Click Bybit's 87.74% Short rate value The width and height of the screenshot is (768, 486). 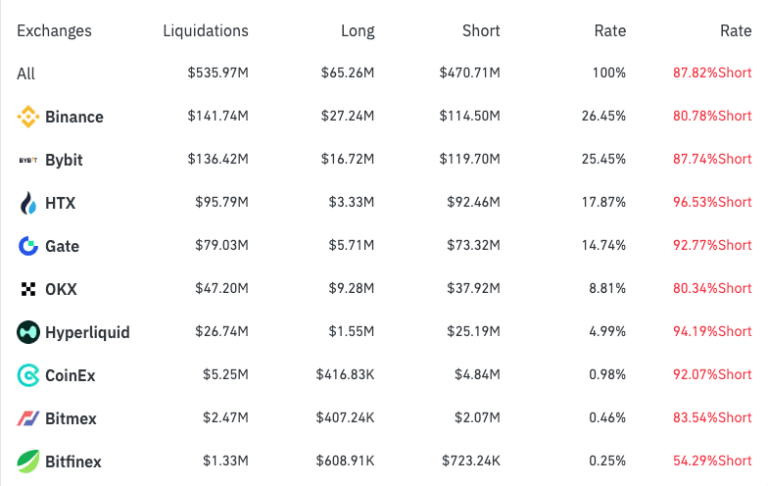tap(712, 159)
